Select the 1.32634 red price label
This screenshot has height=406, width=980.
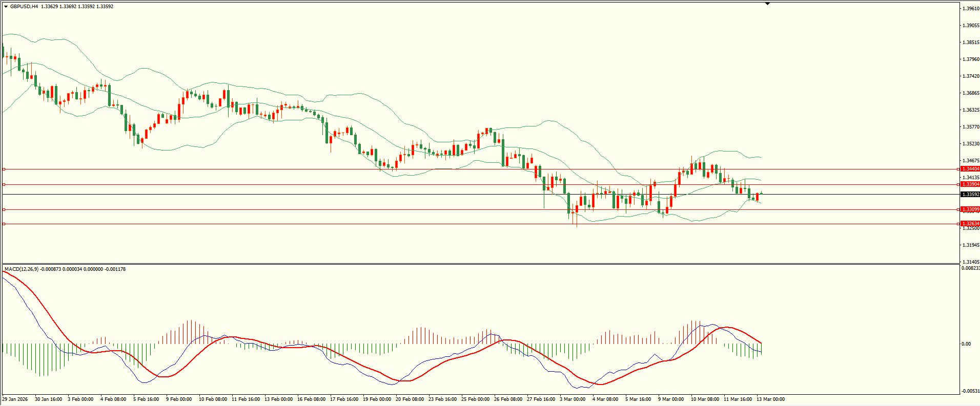(x=970, y=224)
